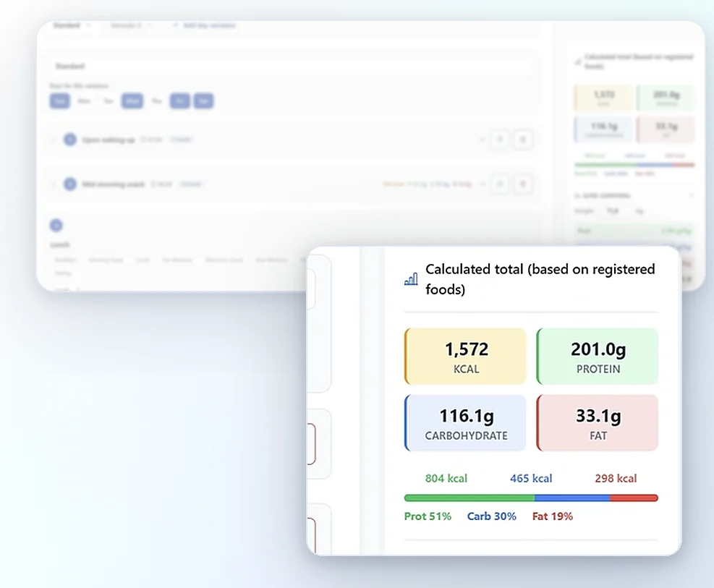Screen dimensions: 714x588
Task: Click the sharp Fat 19% label
Action: coord(553,516)
